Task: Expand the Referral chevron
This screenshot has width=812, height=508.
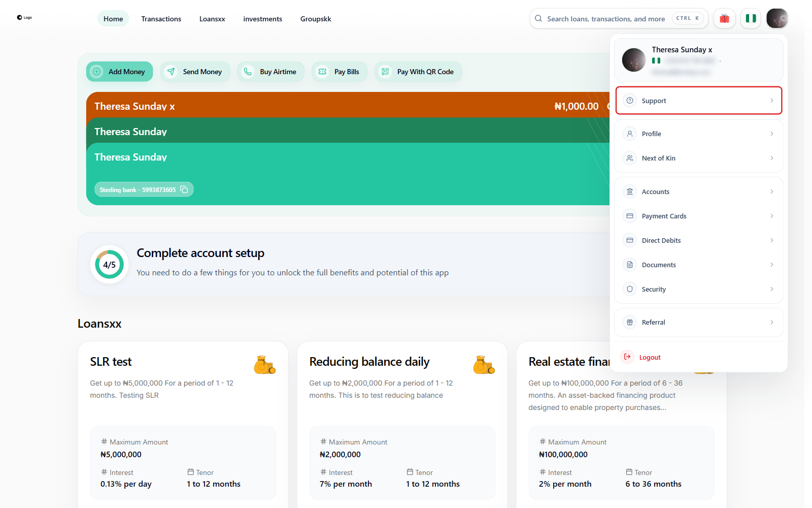Action: coord(771,322)
